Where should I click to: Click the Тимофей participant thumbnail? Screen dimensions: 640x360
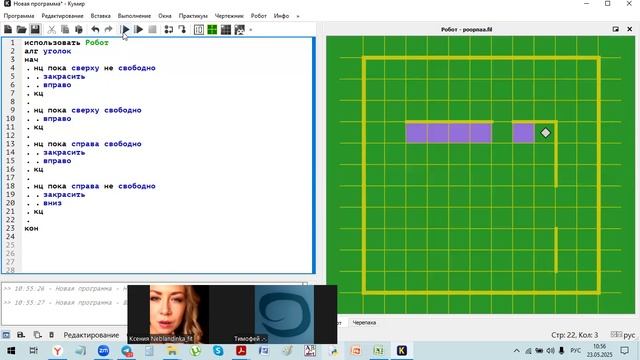click(x=284, y=314)
